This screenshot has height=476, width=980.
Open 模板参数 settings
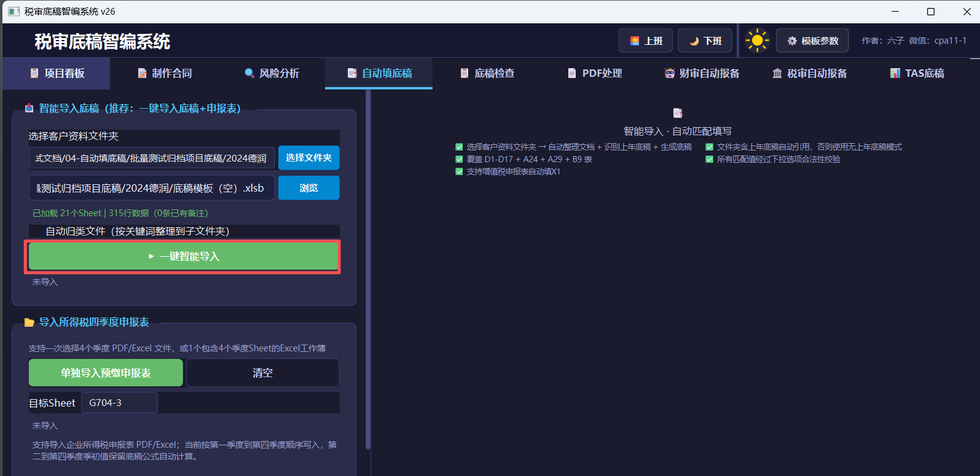click(x=812, y=41)
